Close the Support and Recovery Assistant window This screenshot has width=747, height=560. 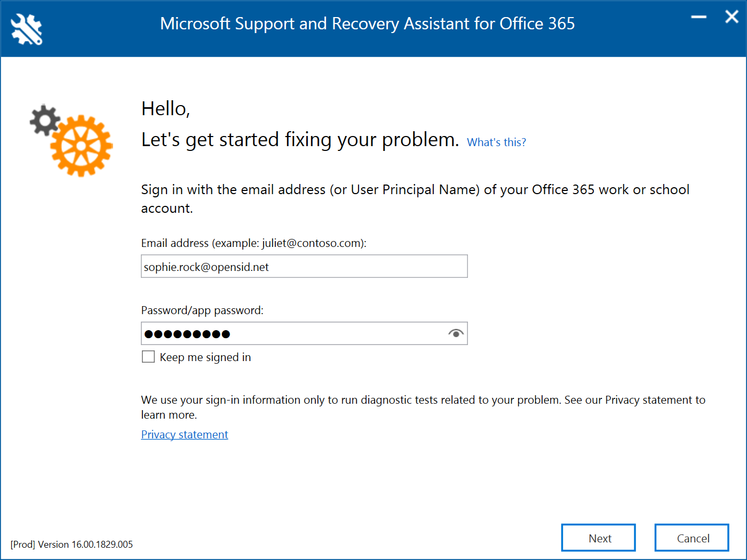732,17
